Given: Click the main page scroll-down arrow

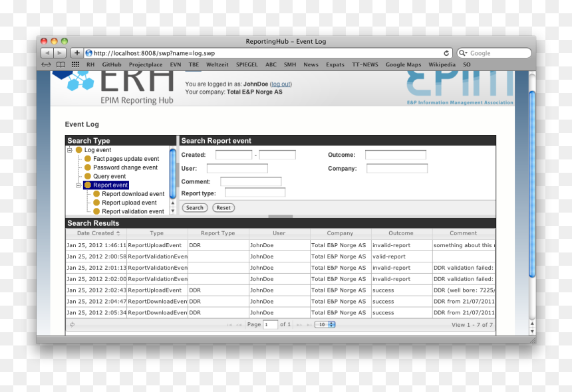Looking at the screenshot, I should [532, 331].
